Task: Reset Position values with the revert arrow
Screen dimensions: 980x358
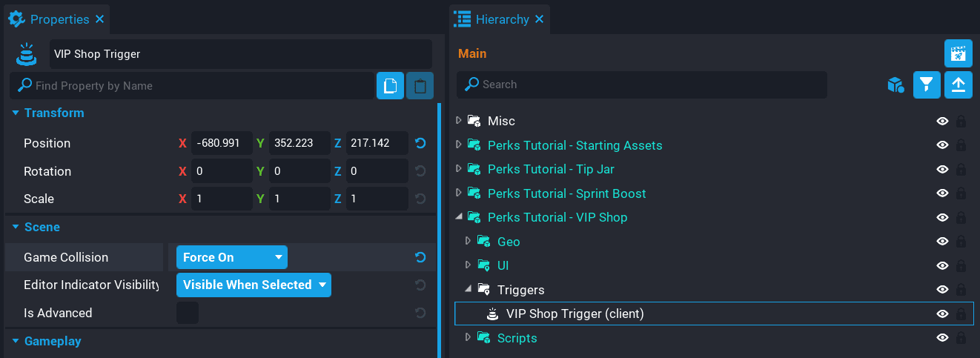Action: [420, 143]
